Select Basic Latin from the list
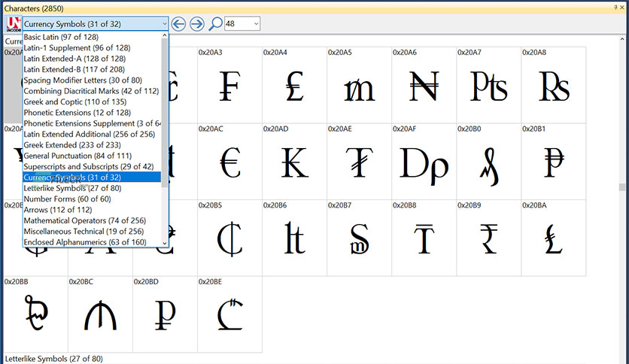Screen dimensions: 629x364 (x=61, y=37)
